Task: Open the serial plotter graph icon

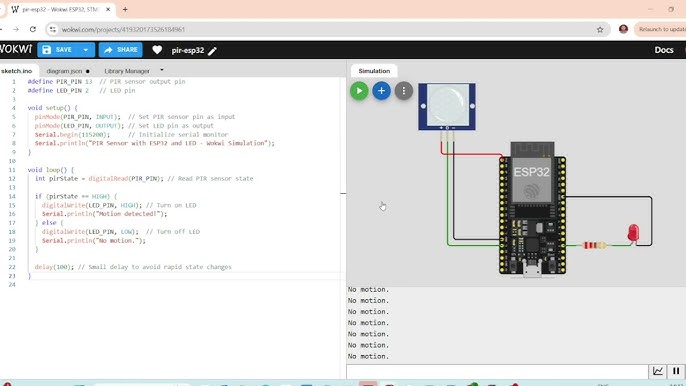Action: (658, 371)
